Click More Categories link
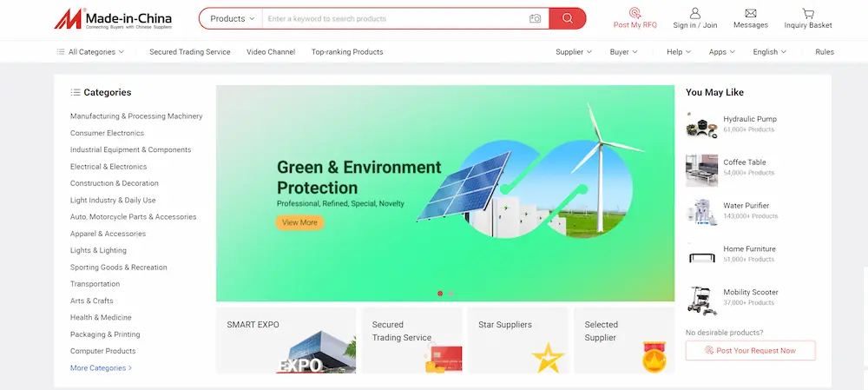This screenshot has width=868, height=390. pos(101,367)
